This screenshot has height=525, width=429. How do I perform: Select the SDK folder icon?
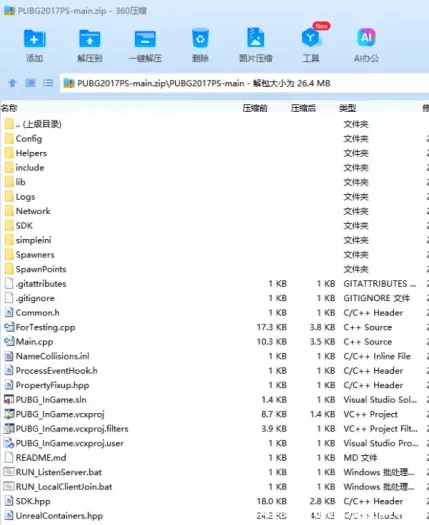tap(9, 226)
